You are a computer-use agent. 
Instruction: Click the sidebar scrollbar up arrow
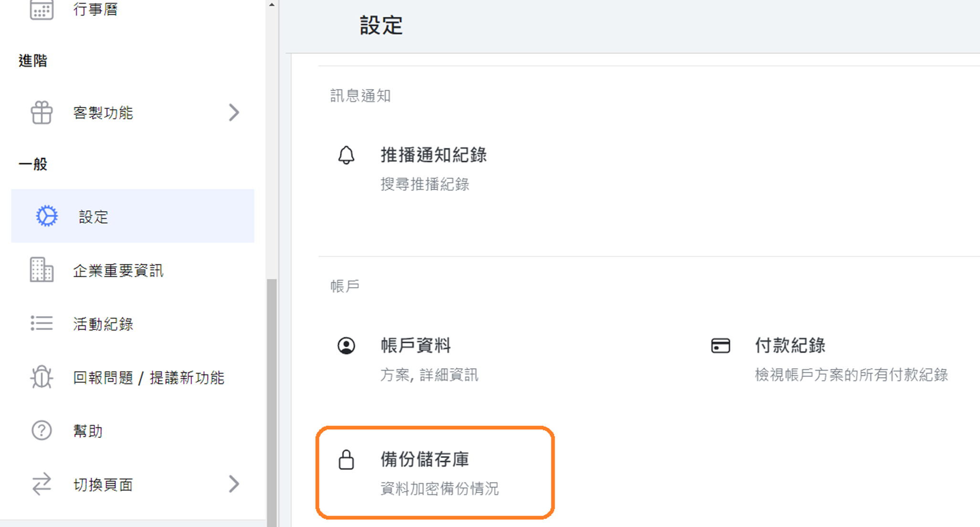272,5
